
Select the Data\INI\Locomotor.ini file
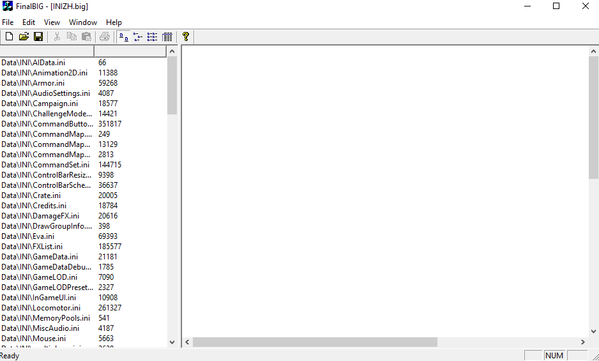[x=41, y=308]
